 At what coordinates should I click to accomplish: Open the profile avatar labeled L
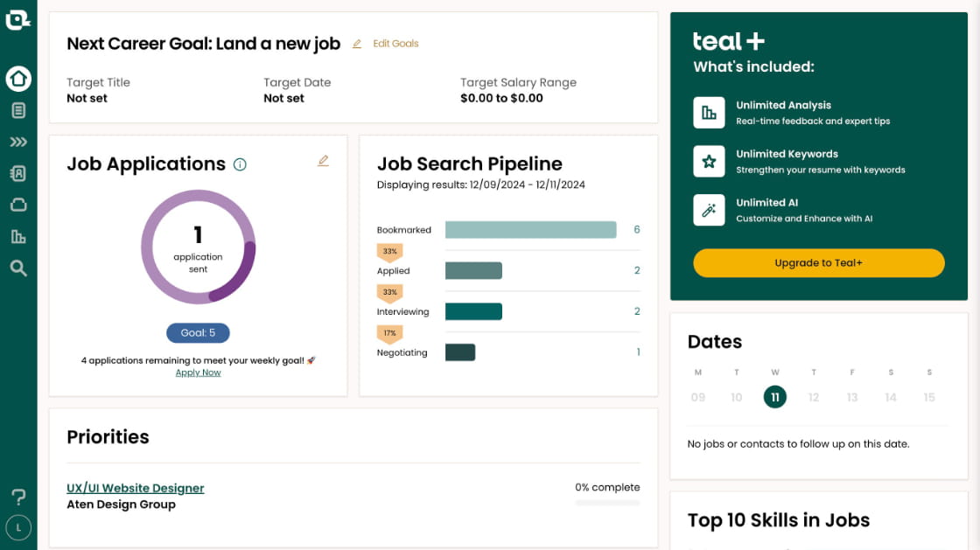click(x=18, y=527)
